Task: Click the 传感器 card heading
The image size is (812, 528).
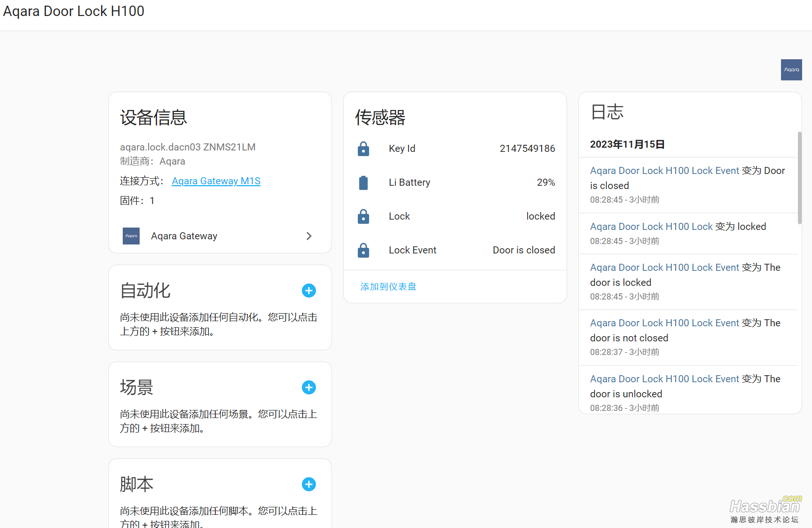Action: pyautogui.click(x=380, y=118)
